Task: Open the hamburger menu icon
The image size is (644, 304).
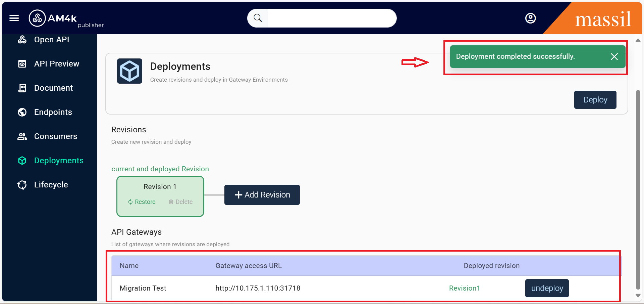Action: (14, 18)
